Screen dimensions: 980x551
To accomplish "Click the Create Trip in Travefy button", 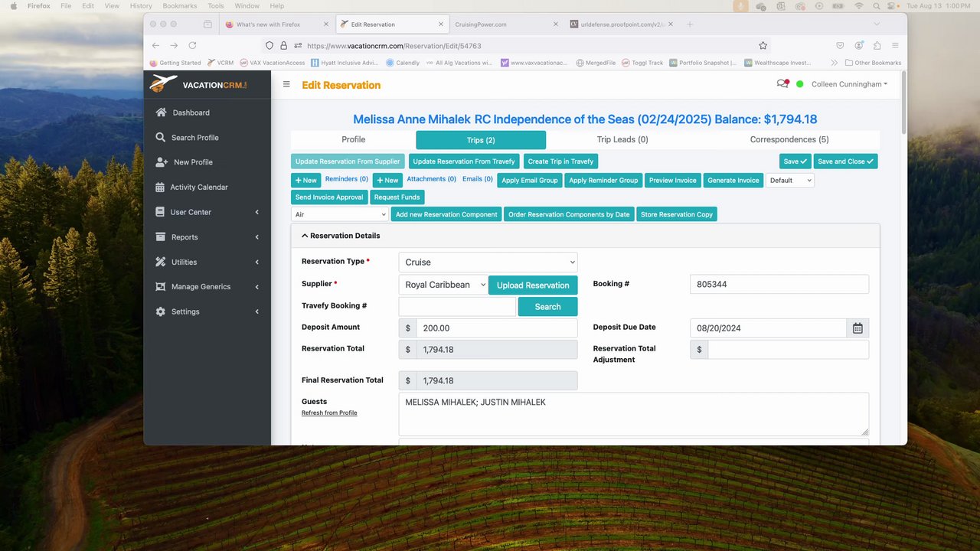I will tap(560, 161).
